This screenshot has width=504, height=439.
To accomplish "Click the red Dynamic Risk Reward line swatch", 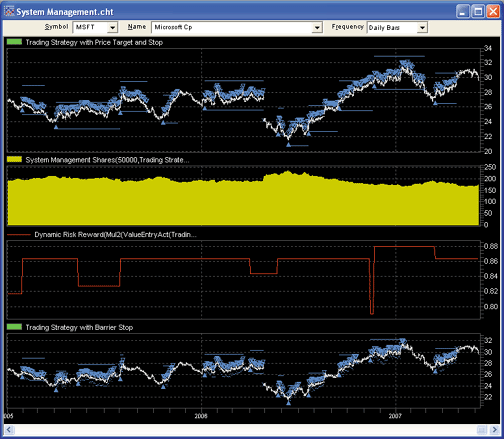I will click(x=19, y=235).
